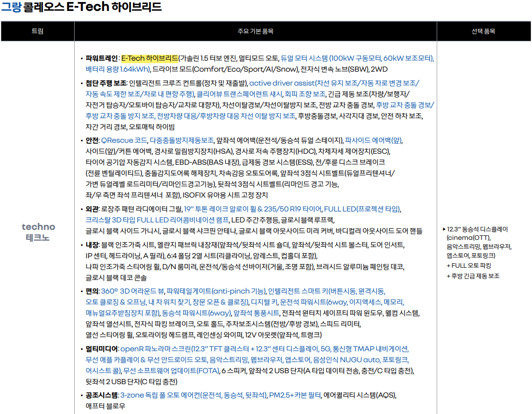Click the '트림' column header
Image resolution: width=532 pixels, height=414 pixels.
(38, 31)
